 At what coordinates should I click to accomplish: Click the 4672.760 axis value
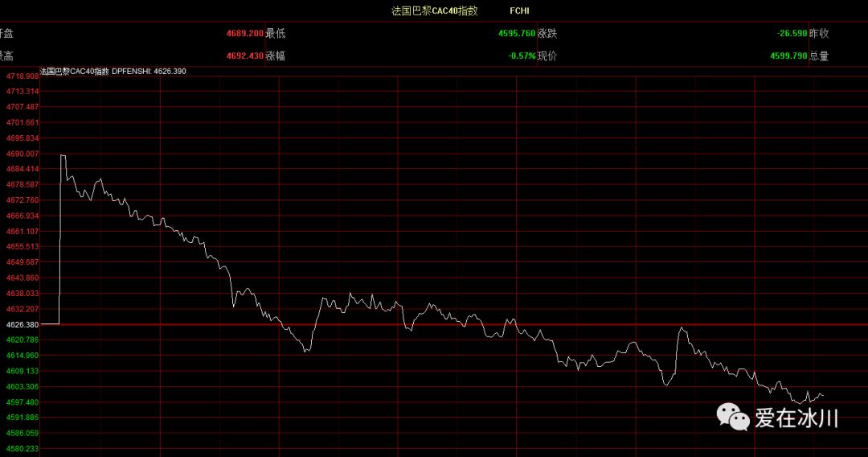tap(23, 200)
